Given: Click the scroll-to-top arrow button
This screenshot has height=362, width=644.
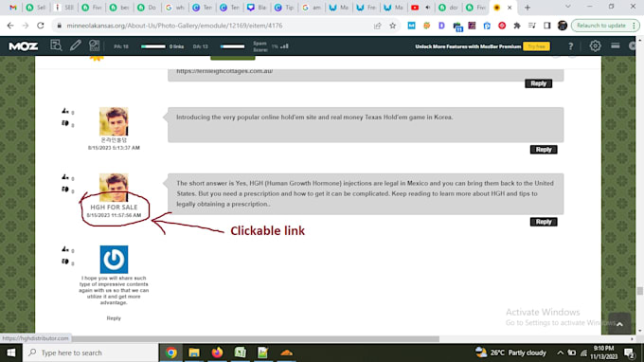Looking at the screenshot, I should 619,324.
